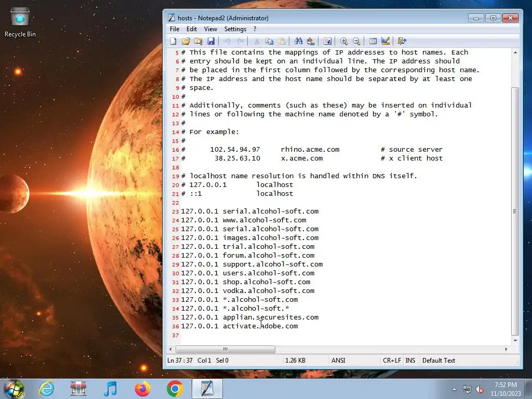The image size is (532, 399).
Task: Open the WinRAR books taskbar icon
Action: pyautogui.click(x=78, y=389)
